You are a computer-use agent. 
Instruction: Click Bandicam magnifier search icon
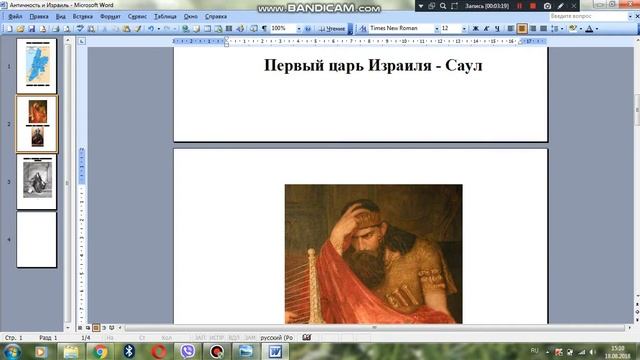pos(443,6)
